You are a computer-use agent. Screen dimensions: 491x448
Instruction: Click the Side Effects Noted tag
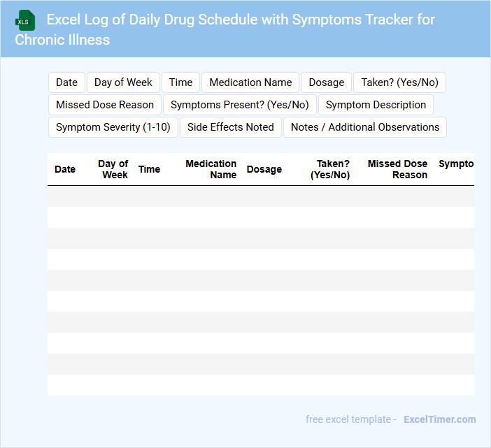point(230,127)
